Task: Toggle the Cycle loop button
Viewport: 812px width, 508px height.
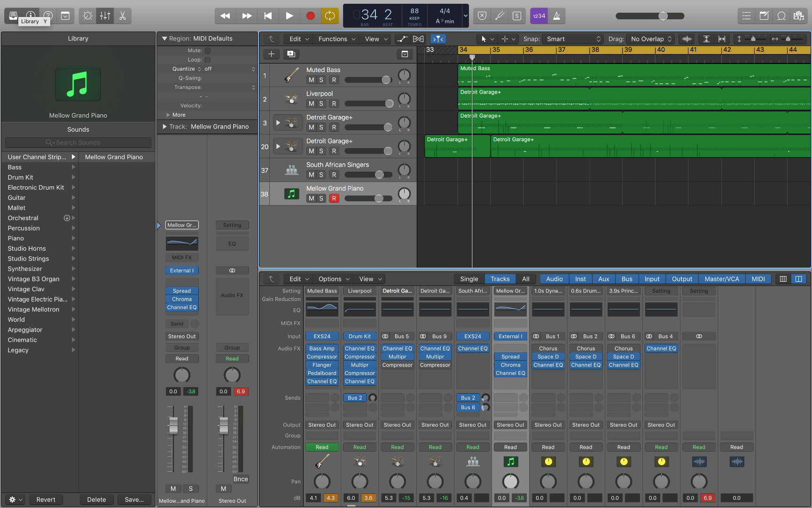Action: coord(330,16)
